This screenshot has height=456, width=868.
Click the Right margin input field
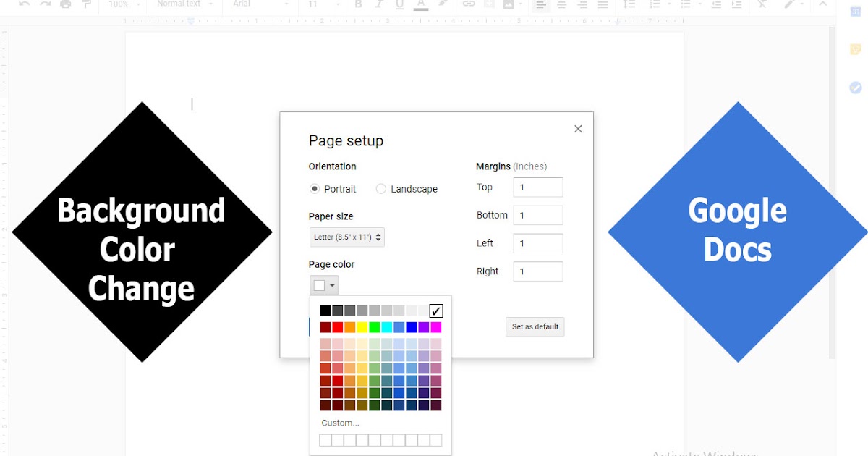click(x=538, y=271)
